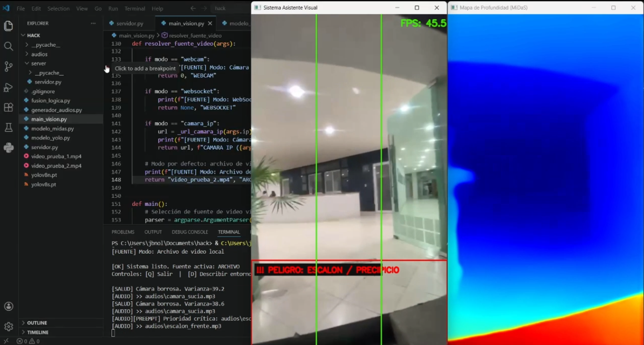Open Source Control view
This screenshot has height=345, width=644.
[8, 66]
